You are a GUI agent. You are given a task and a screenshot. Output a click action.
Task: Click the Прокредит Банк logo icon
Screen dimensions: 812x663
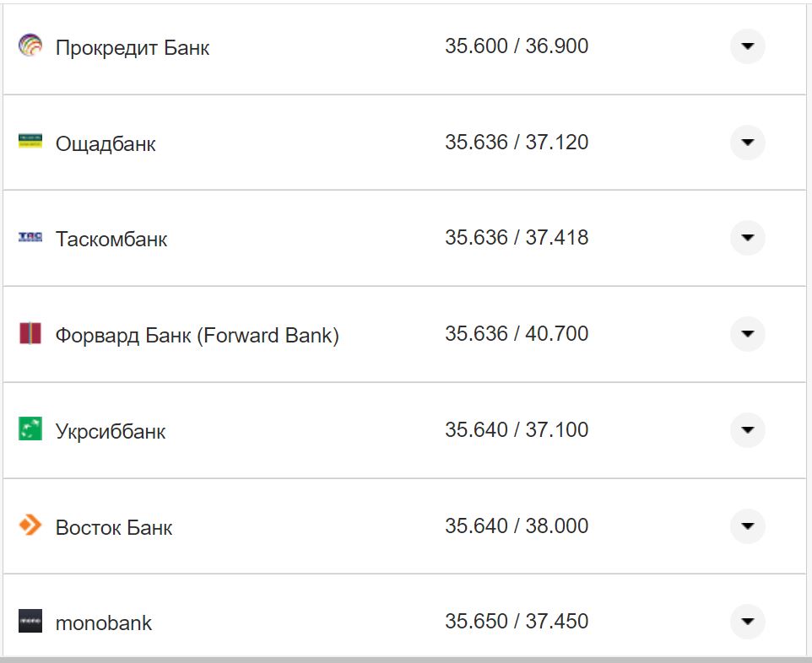[32, 46]
